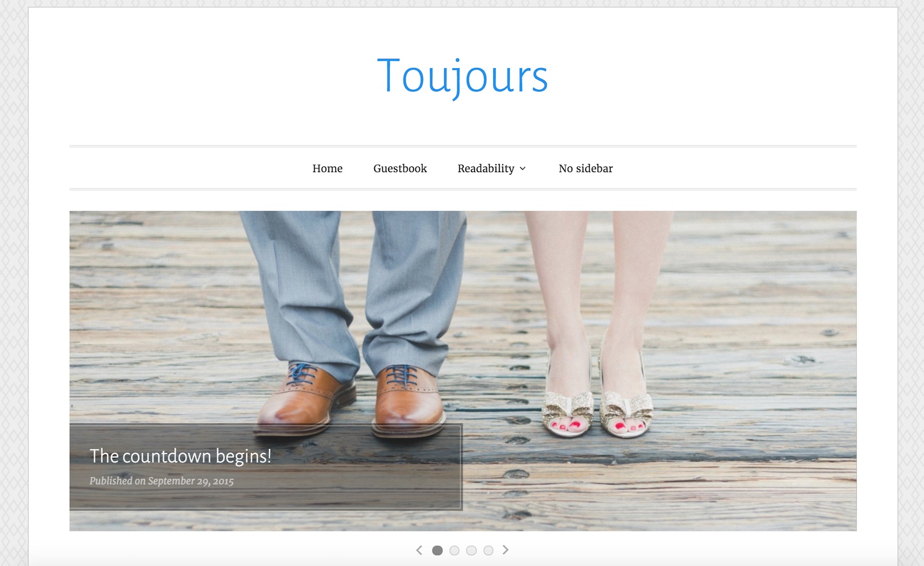Switch to the second slide dot
The height and width of the screenshot is (566, 924).
pos(454,550)
